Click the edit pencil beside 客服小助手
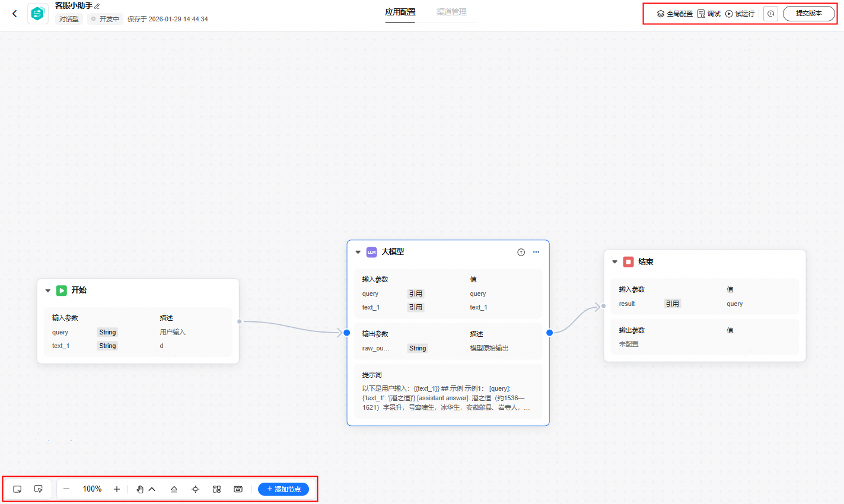Image resolution: width=844 pixels, height=504 pixels. tap(97, 7)
